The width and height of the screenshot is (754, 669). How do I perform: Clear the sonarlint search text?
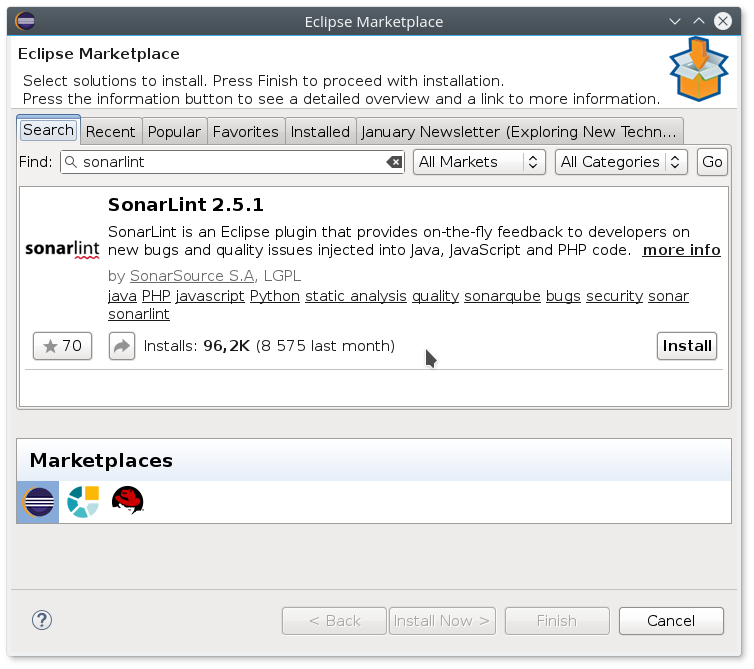pyautogui.click(x=394, y=162)
